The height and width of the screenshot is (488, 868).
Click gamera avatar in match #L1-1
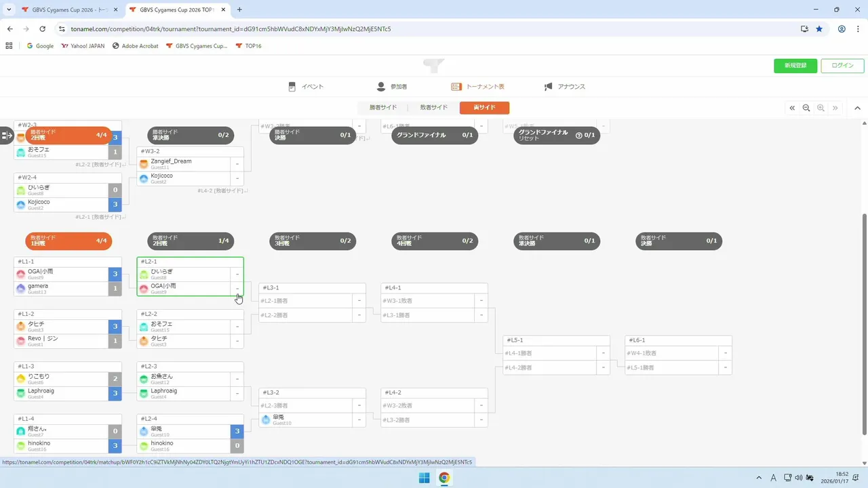[22, 289]
